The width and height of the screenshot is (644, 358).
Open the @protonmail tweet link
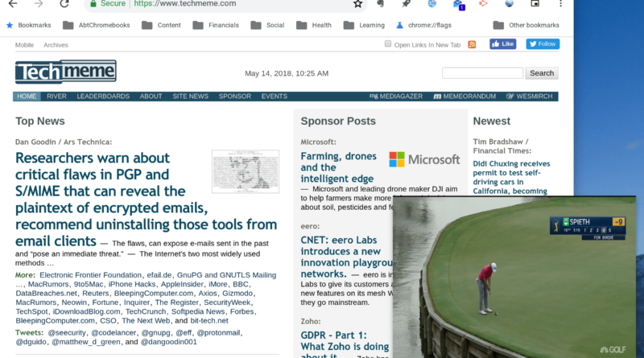pos(218,332)
